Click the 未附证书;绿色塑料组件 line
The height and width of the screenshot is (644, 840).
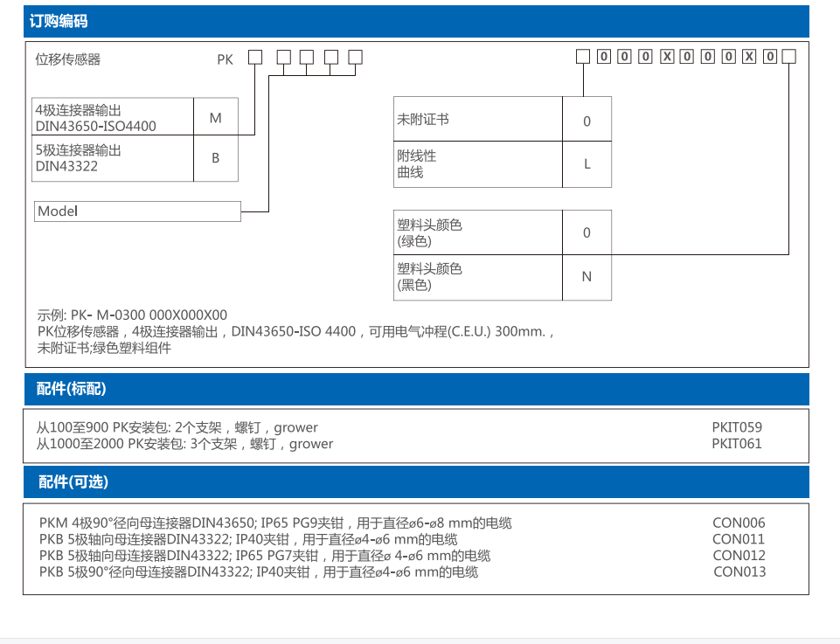tap(104, 348)
